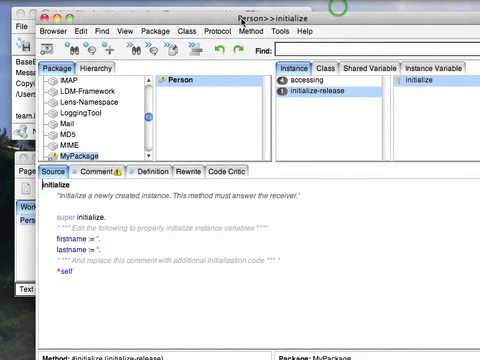Screen dimensions: 480x360
Task: Open the Class menu
Action: tap(187, 31)
